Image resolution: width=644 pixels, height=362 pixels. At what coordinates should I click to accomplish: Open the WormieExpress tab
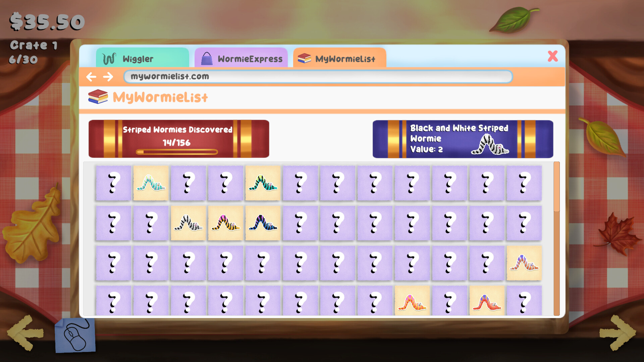pos(241,58)
